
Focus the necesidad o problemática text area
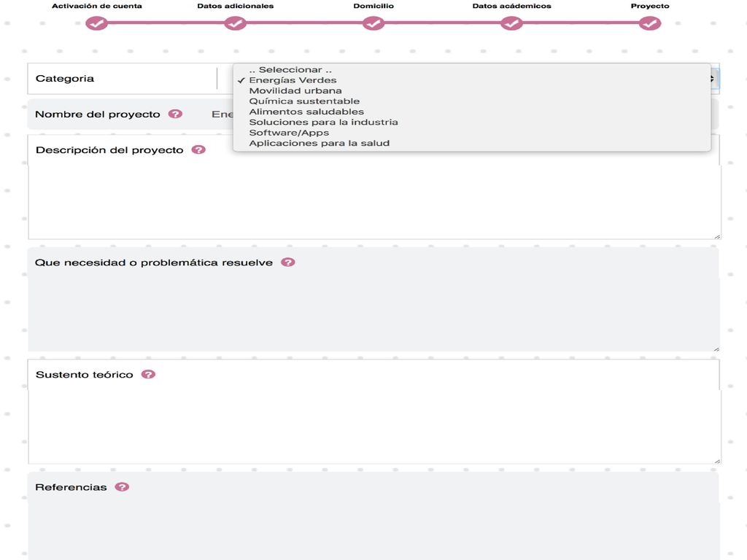(x=374, y=314)
